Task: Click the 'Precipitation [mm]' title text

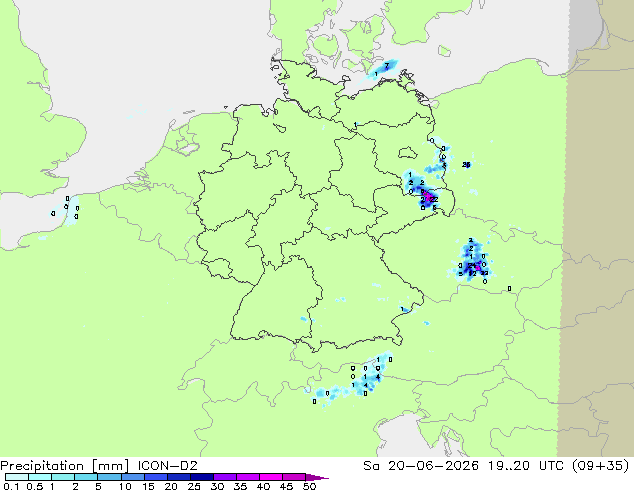Action: coord(65,466)
